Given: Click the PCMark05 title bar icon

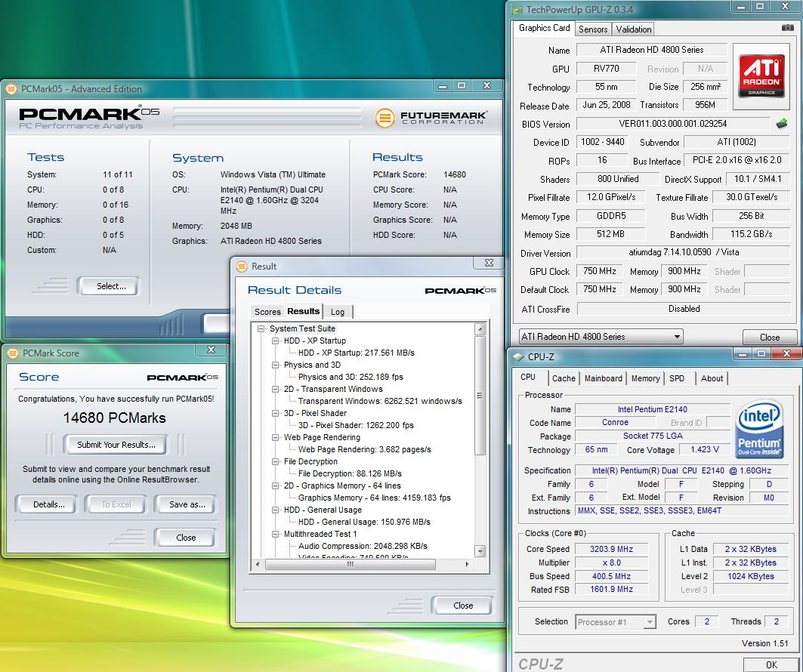Looking at the screenshot, I should (11, 89).
